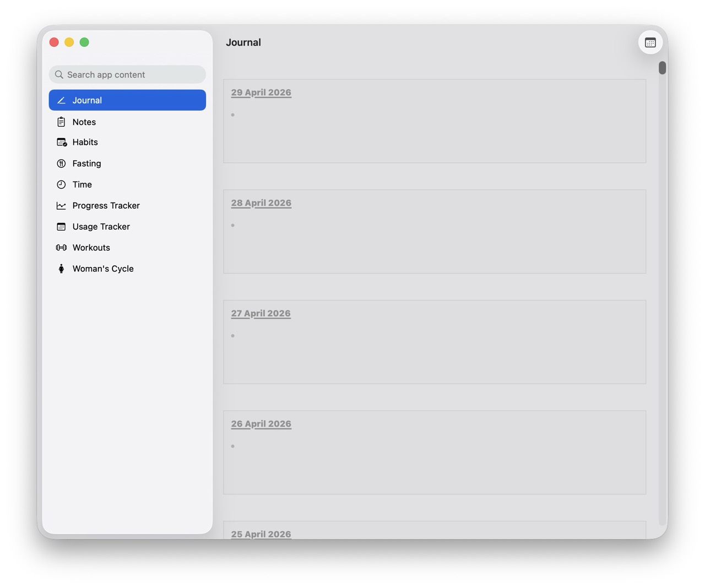Open the Notes clipboard icon
The height and width of the screenshot is (588, 705).
(61, 122)
